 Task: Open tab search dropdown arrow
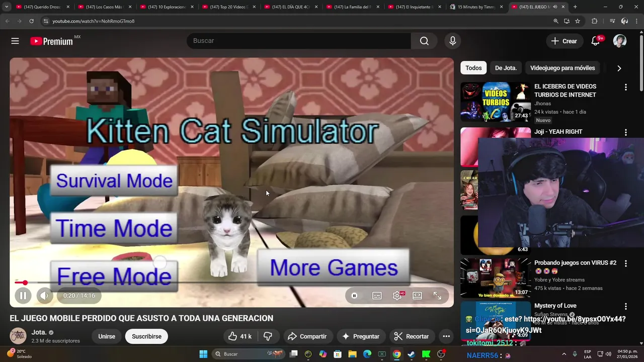tap(7, 7)
